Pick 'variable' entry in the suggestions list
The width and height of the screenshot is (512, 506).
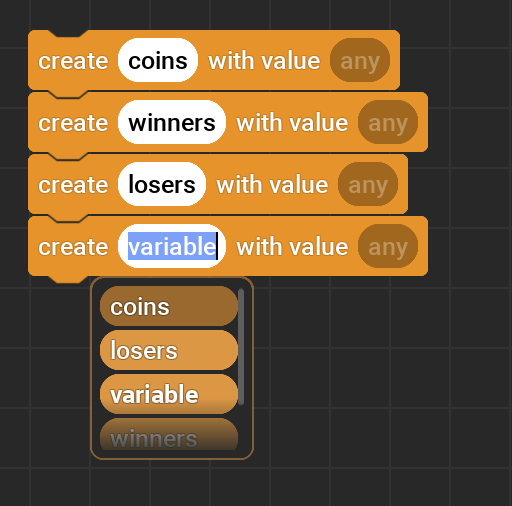[169, 394]
